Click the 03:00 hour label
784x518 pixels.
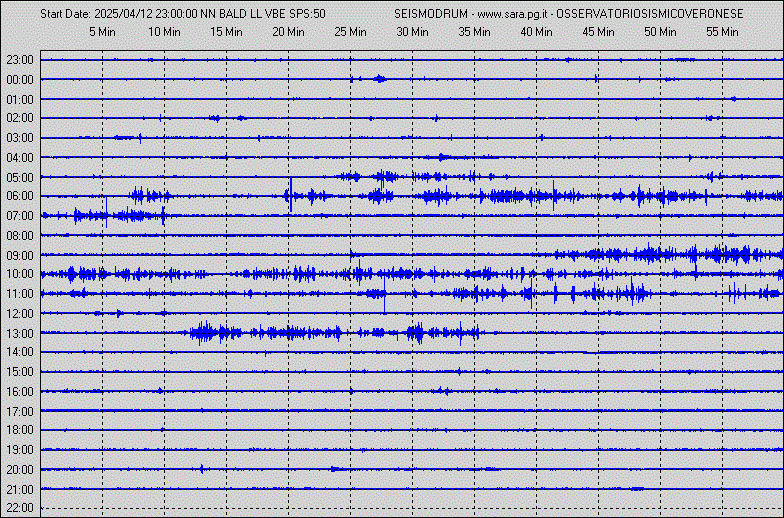pyautogui.click(x=20, y=138)
